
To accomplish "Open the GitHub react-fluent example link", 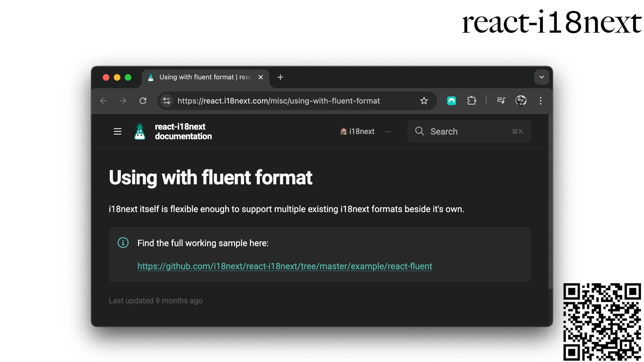I will 284,266.
